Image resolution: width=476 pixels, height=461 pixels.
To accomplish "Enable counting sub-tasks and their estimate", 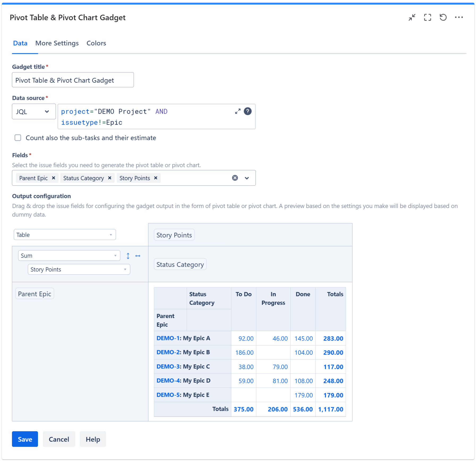I will coord(18,138).
